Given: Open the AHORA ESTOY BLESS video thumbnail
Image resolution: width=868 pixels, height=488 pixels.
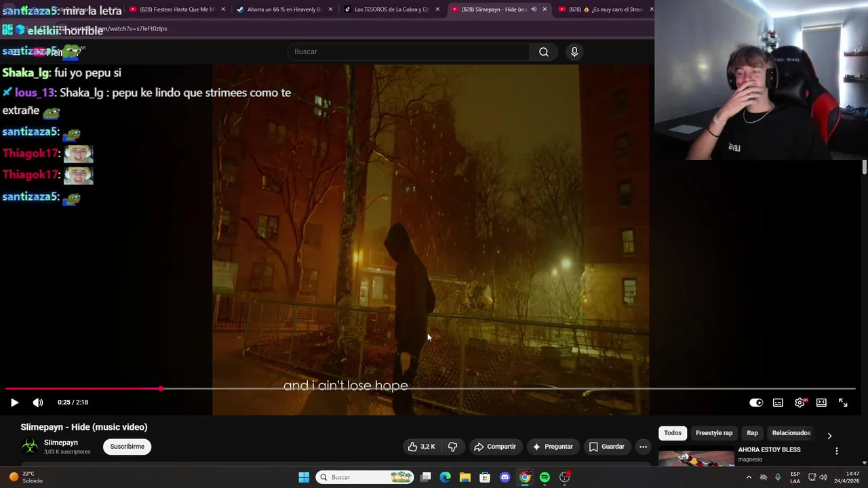Looking at the screenshot, I should [x=696, y=459].
